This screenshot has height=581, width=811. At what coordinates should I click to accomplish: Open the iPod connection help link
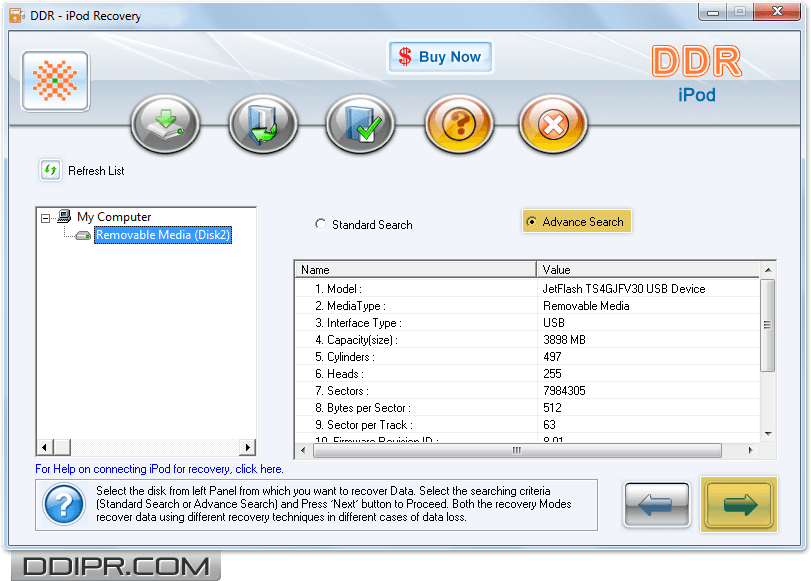pos(159,469)
